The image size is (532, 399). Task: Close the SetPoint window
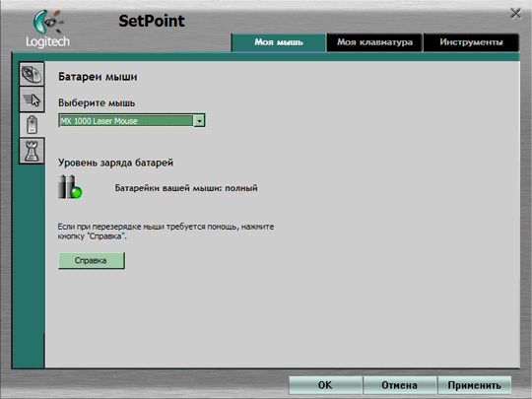515,14
